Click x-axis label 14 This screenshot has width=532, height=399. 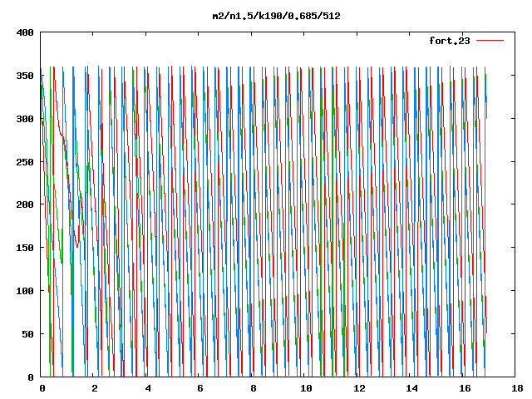click(x=412, y=388)
